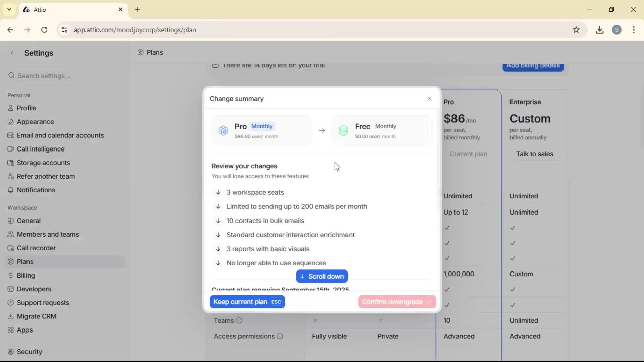Open the Chrome three-dot menu
Image resolution: width=644 pixels, height=362 pixels.
click(634, 30)
